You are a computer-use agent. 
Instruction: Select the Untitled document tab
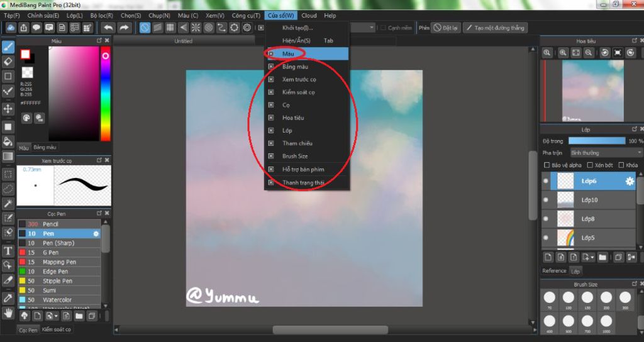183,41
